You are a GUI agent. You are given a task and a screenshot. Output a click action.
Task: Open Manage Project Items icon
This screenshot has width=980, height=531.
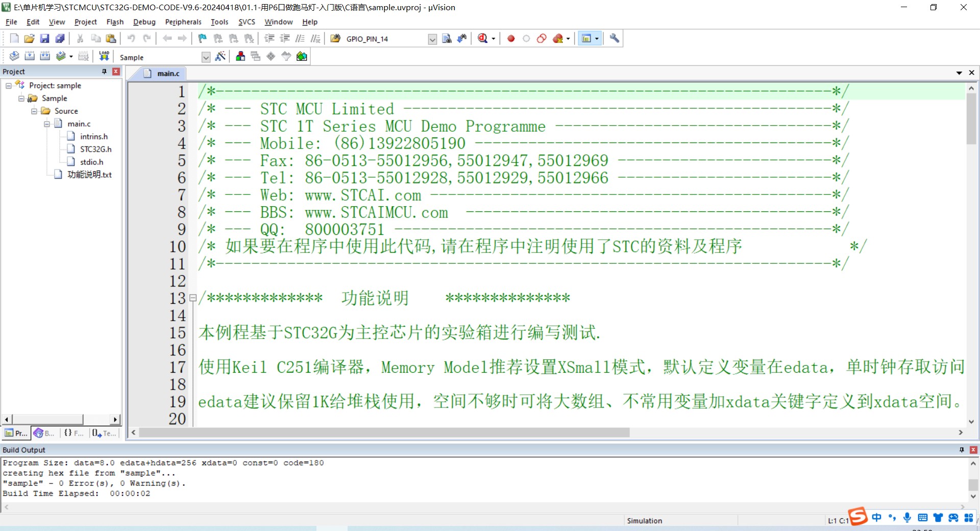point(240,56)
